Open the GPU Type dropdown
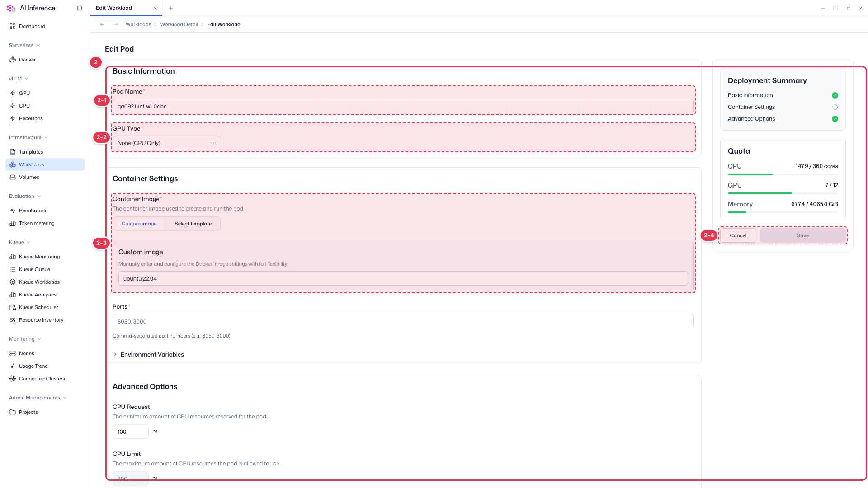Image resolution: width=868 pixels, height=488 pixels. [166, 143]
